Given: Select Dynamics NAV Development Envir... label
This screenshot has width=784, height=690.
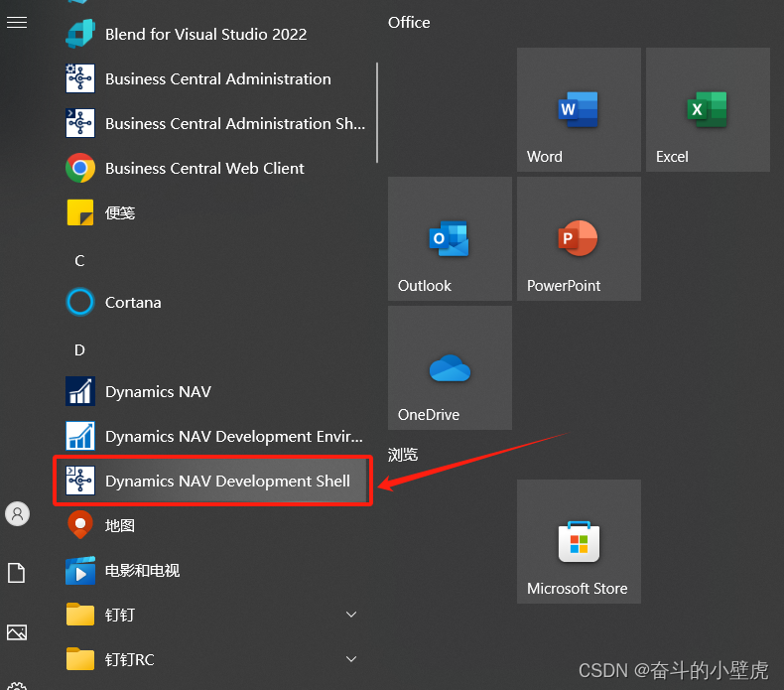Looking at the screenshot, I should (x=234, y=436).
